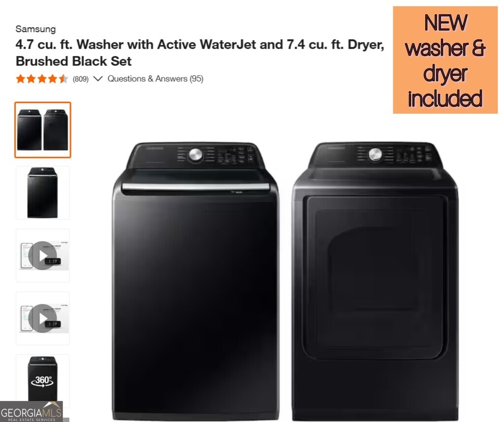The image size is (504, 422).
Task: Click the Samsung logo on the washer panel
Action: click(x=155, y=148)
